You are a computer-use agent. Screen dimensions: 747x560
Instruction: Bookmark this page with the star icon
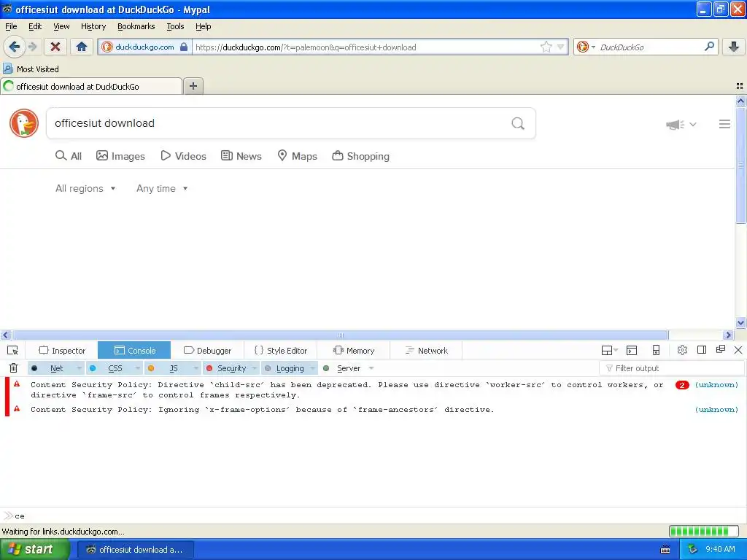(546, 47)
